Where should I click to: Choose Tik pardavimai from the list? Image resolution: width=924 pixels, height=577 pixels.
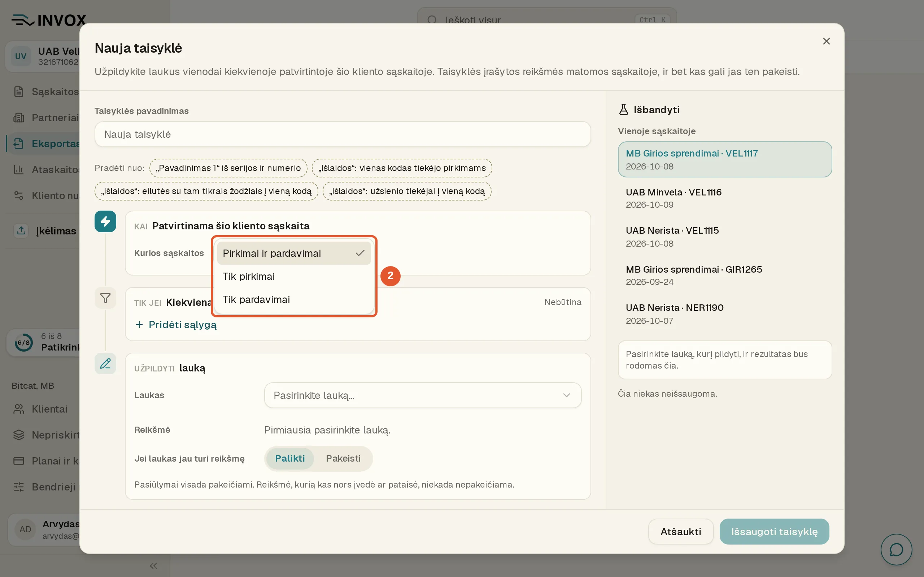coord(293,300)
